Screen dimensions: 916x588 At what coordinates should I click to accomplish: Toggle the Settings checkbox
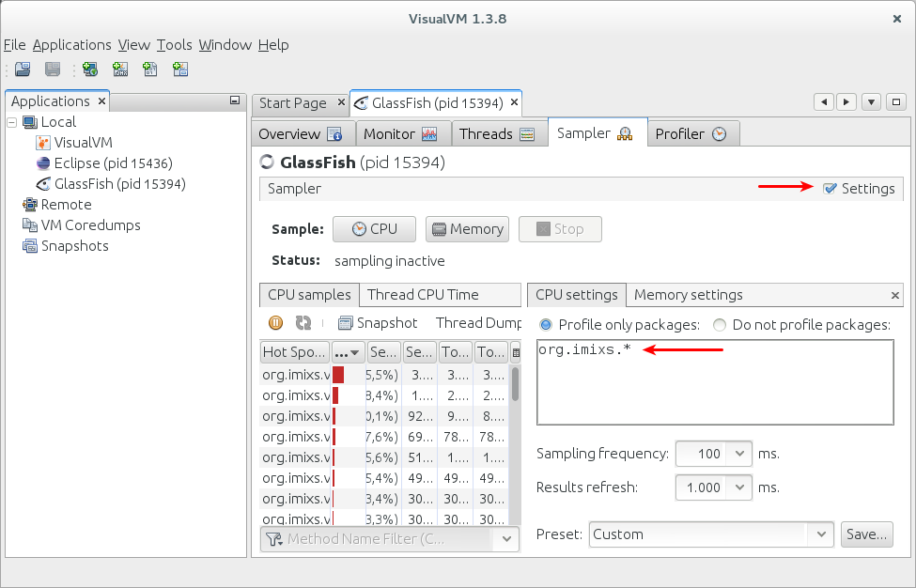(x=830, y=189)
